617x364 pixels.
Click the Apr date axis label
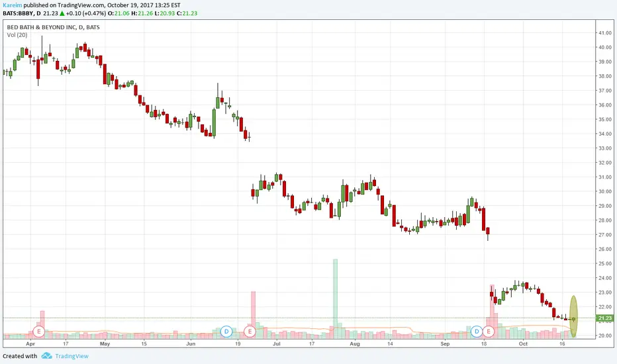point(30,344)
